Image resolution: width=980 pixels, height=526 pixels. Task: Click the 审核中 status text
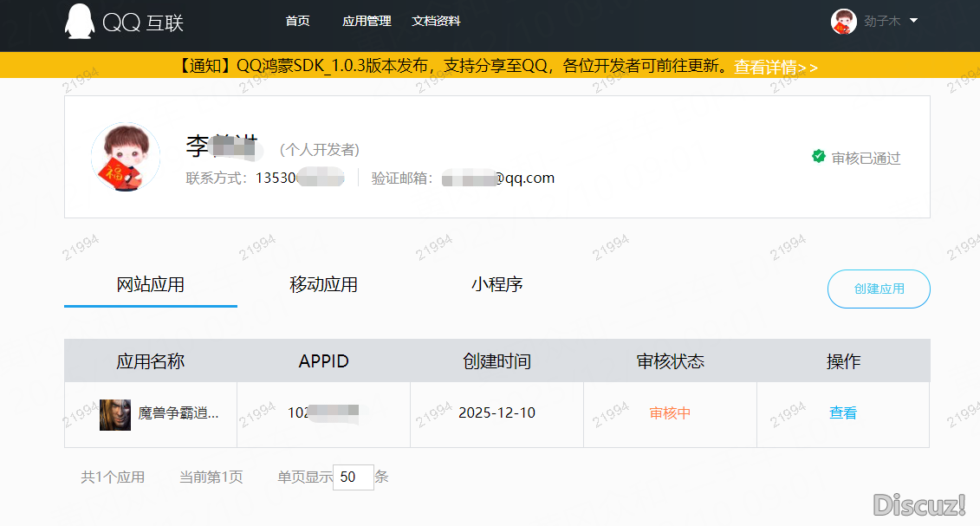click(x=670, y=413)
